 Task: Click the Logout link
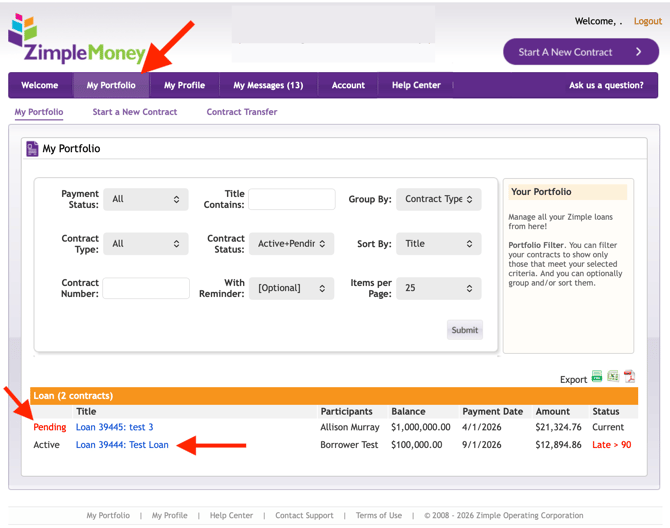click(x=647, y=21)
